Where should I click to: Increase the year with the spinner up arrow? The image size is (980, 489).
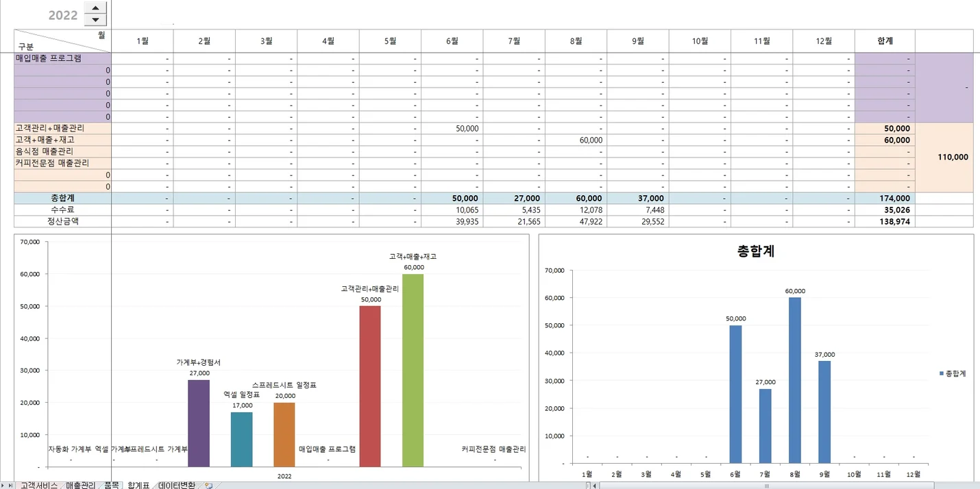point(95,8)
